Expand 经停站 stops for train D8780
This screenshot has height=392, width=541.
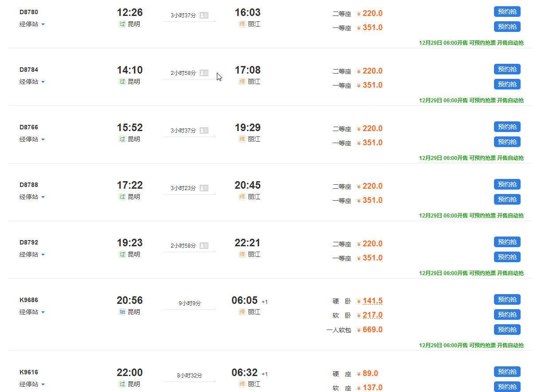[32, 24]
